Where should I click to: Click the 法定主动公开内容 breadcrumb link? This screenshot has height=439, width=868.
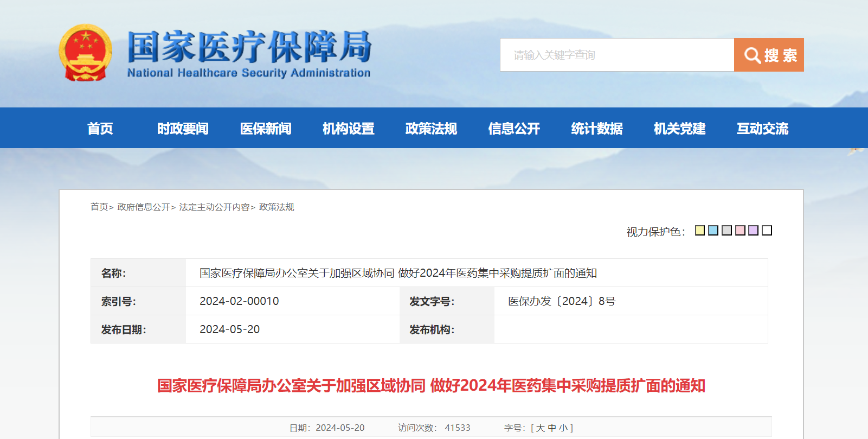point(214,207)
